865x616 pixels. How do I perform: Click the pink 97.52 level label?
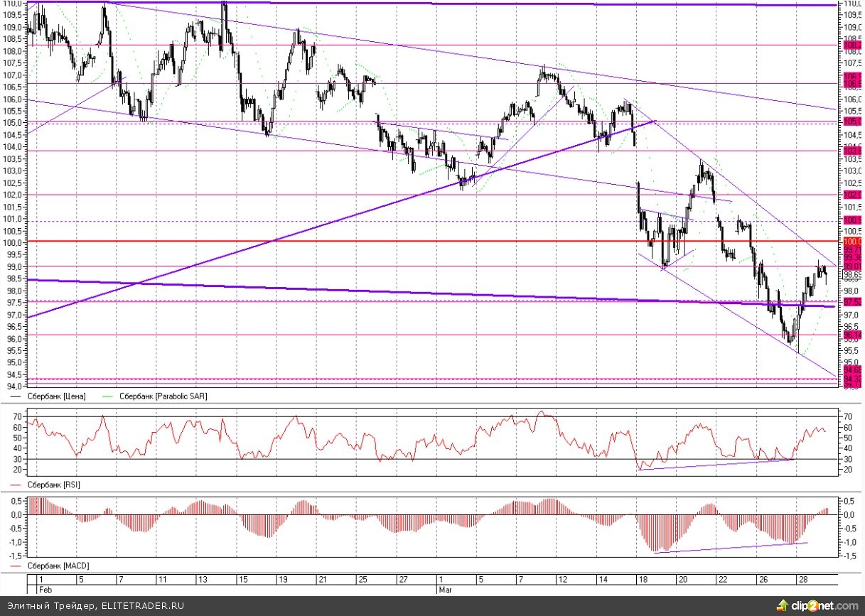851,301
